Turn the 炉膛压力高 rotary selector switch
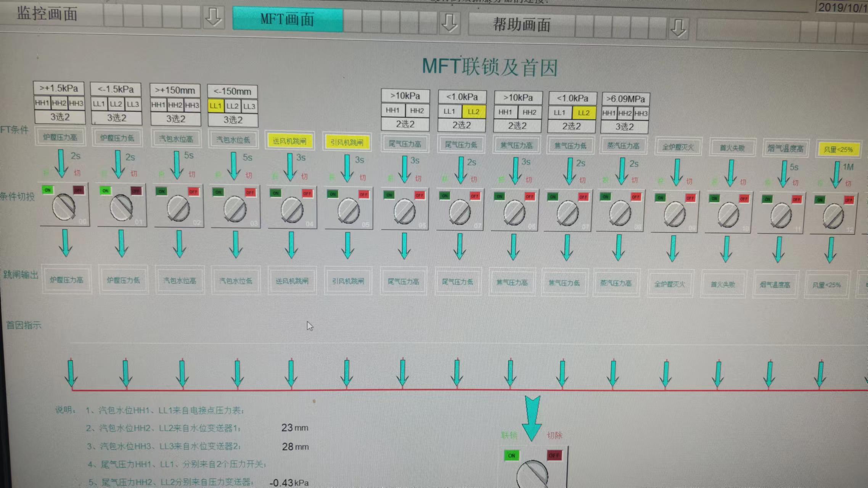Screen dimensions: 868x488 coord(64,207)
